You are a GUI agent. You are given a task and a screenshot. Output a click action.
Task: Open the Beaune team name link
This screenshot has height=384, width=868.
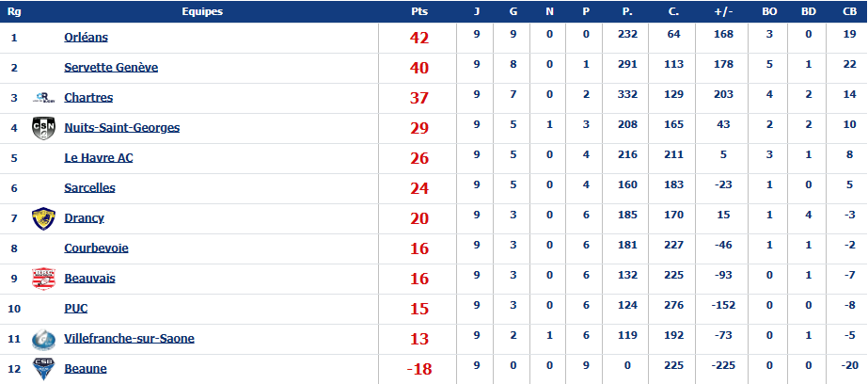click(86, 369)
